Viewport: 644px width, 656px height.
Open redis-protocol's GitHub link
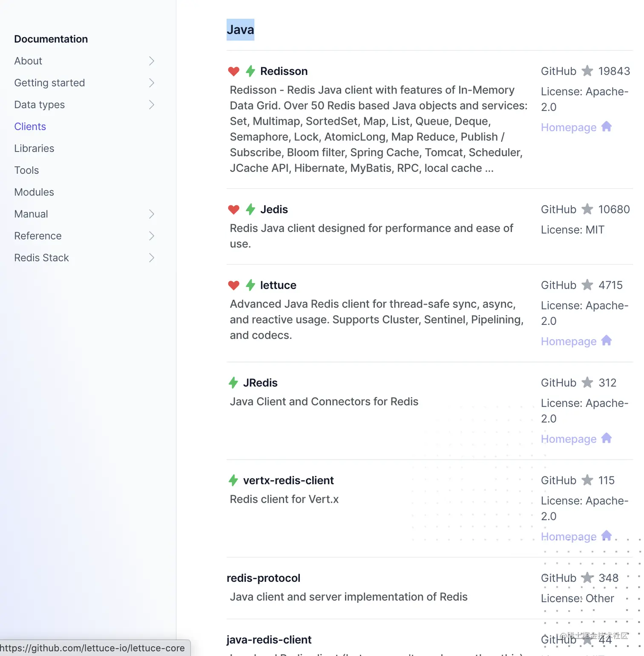pyautogui.click(x=558, y=578)
